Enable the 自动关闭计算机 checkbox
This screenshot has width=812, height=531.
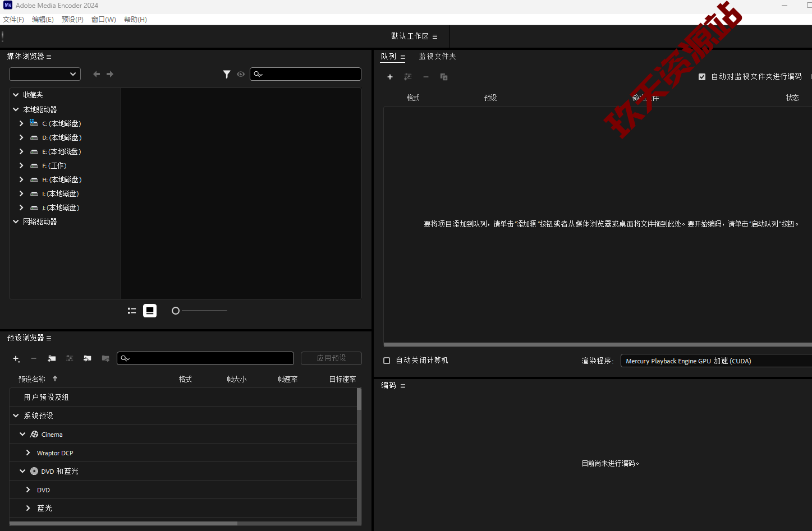click(387, 361)
